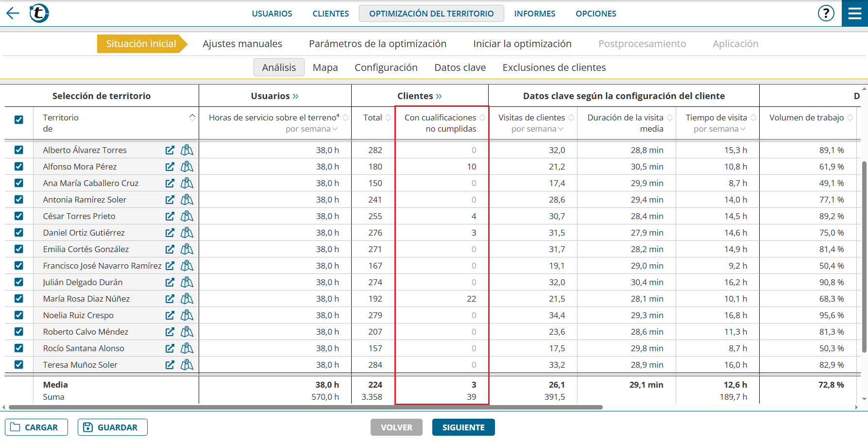
Task: Open Alberto Álvarez Torres external link icon
Action: [x=170, y=150]
